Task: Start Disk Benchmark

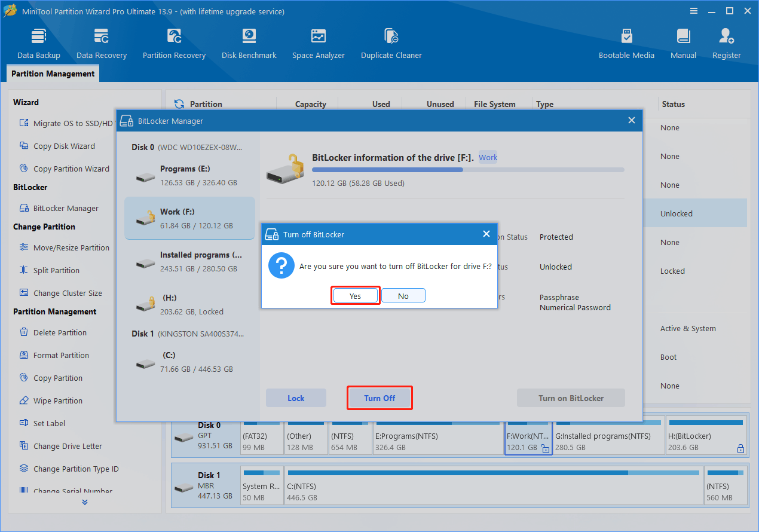Action: click(x=249, y=44)
